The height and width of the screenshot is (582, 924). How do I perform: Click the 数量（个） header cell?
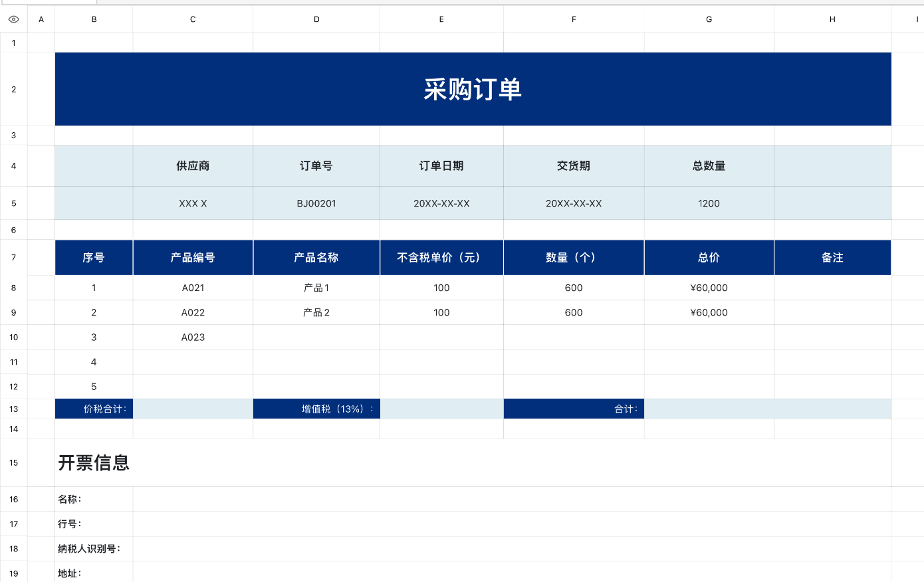(574, 257)
